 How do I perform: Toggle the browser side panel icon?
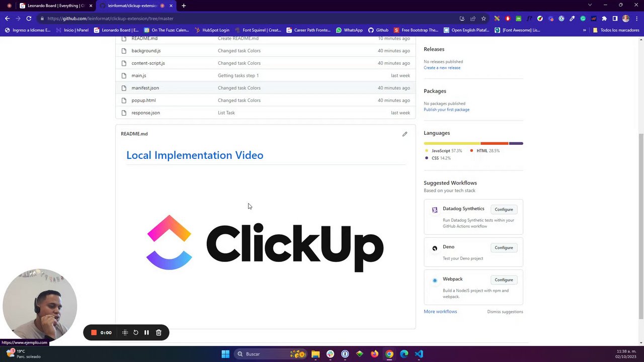coord(615,19)
